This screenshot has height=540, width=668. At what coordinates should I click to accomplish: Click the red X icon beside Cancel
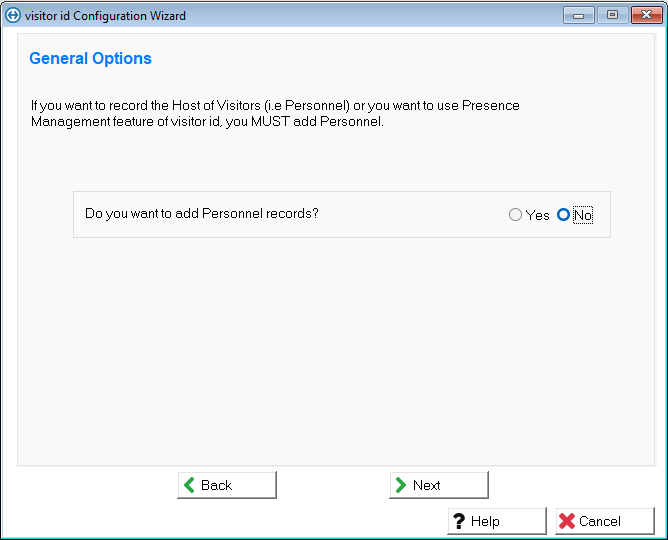coord(567,521)
